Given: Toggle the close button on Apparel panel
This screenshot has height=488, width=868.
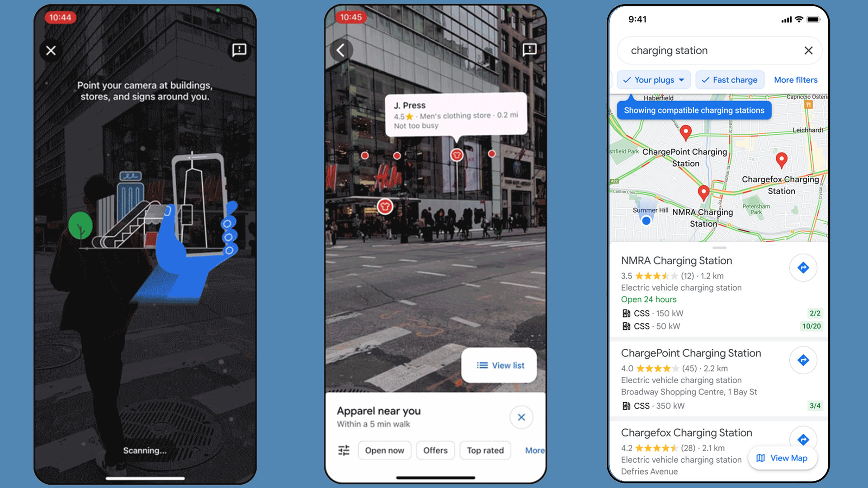Looking at the screenshot, I should pyautogui.click(x=520, y=417).
